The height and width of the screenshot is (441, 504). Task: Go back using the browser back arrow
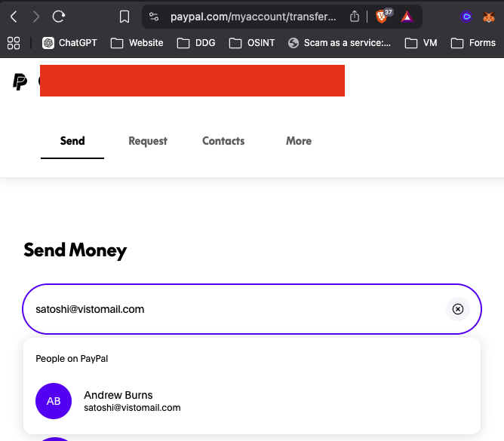14,17
